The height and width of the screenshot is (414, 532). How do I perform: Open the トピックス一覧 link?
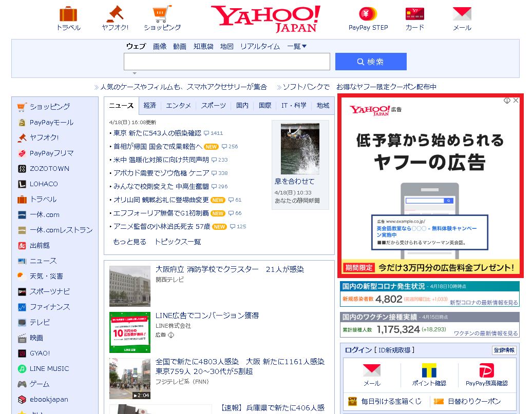(178, 242)
